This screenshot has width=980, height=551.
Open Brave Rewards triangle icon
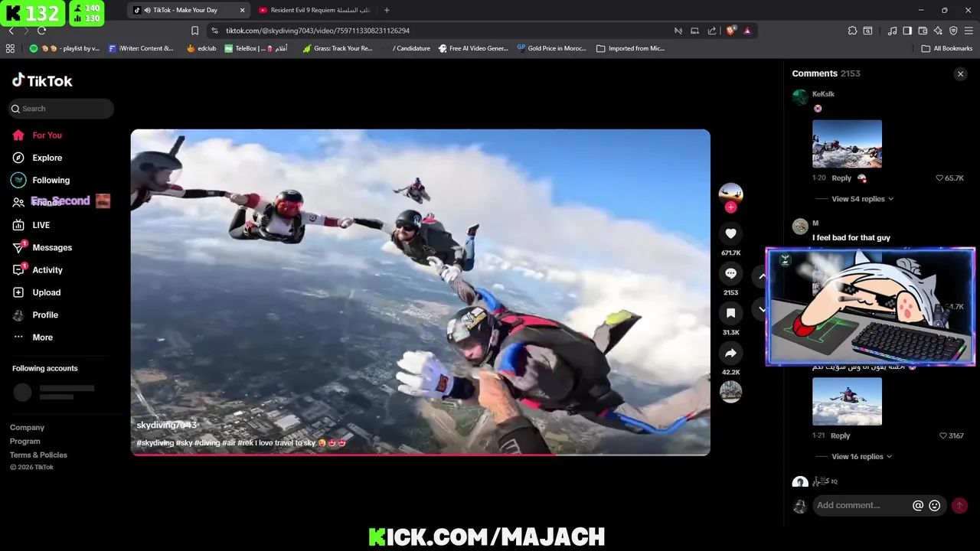(747, 31)
